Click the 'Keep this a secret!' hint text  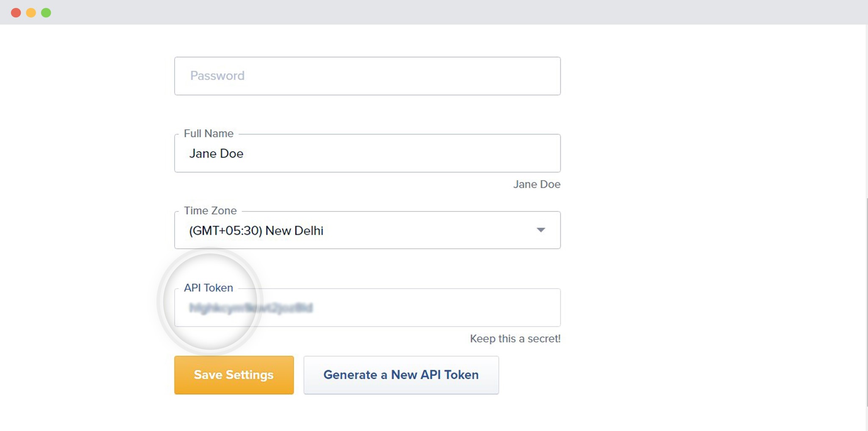click(x=515, y=339)
